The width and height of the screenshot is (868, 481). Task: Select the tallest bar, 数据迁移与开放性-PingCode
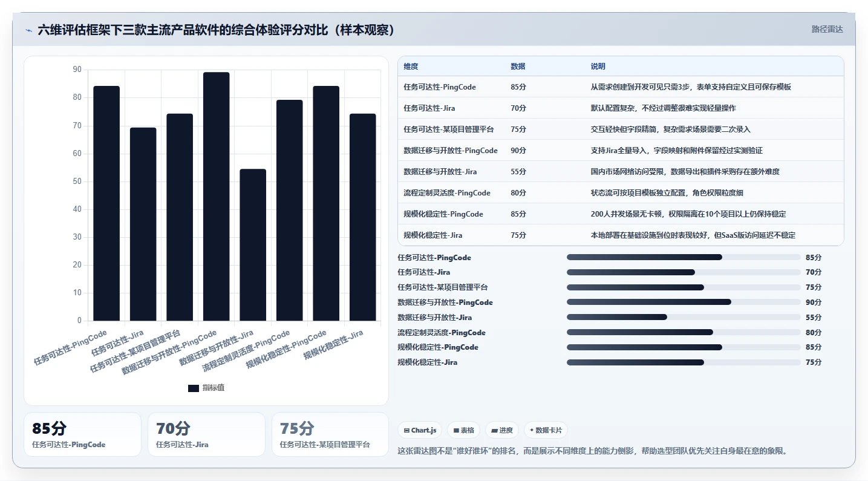pos(217,197)
